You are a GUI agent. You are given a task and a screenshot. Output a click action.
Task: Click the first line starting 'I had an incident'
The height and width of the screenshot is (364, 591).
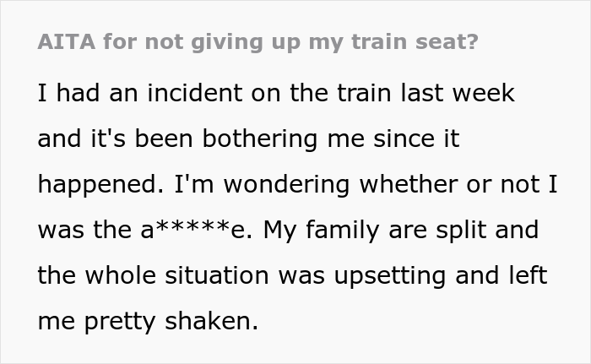275,93
